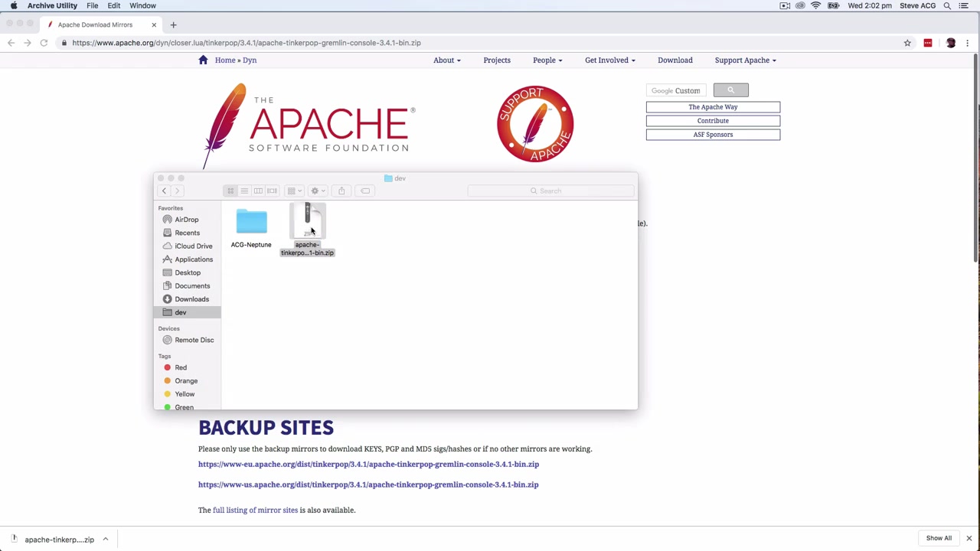Image resolution: width=980 pixels, height=551 pixels.
Task: Click the browser address bar URL
Action: point(247,43)
